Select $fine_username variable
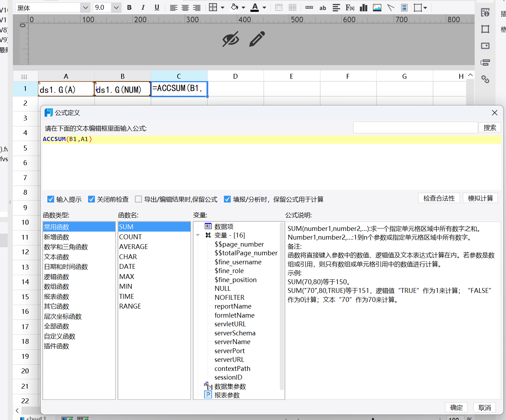This screenshot has height=420, width=506. (238, 262)
